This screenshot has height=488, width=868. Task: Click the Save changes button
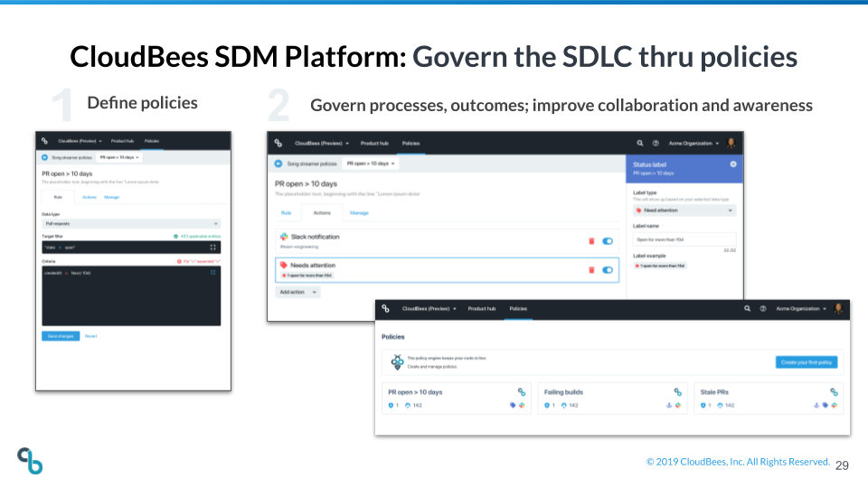coord(61,336)
